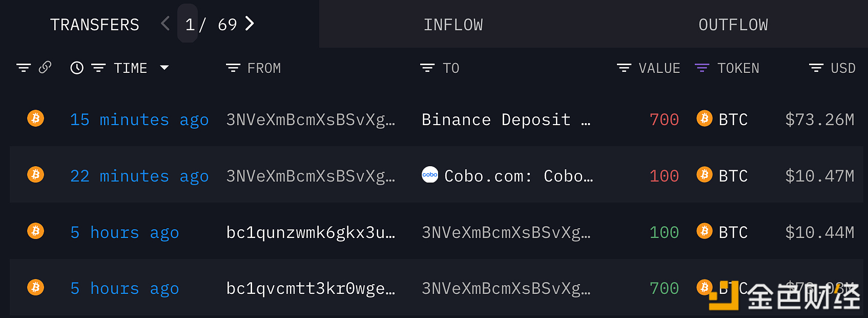
Task: Open the filter next to TIME label
Action: 98,67
